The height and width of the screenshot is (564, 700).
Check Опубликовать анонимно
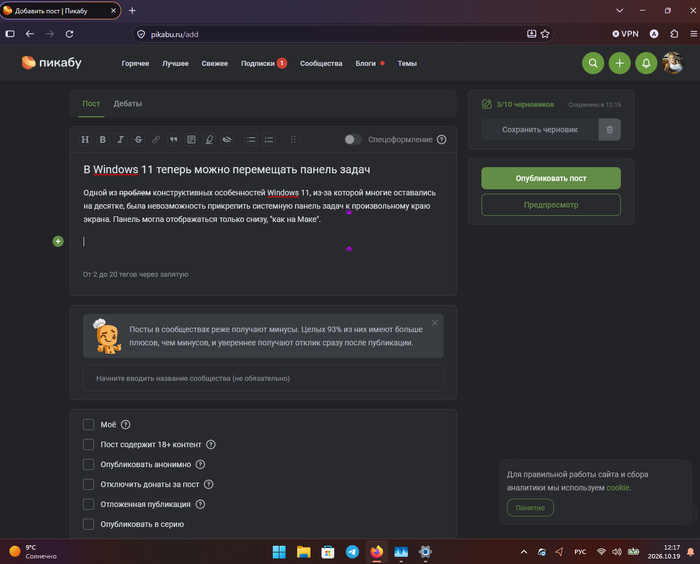pyautogui.click(x=88, y=464)
